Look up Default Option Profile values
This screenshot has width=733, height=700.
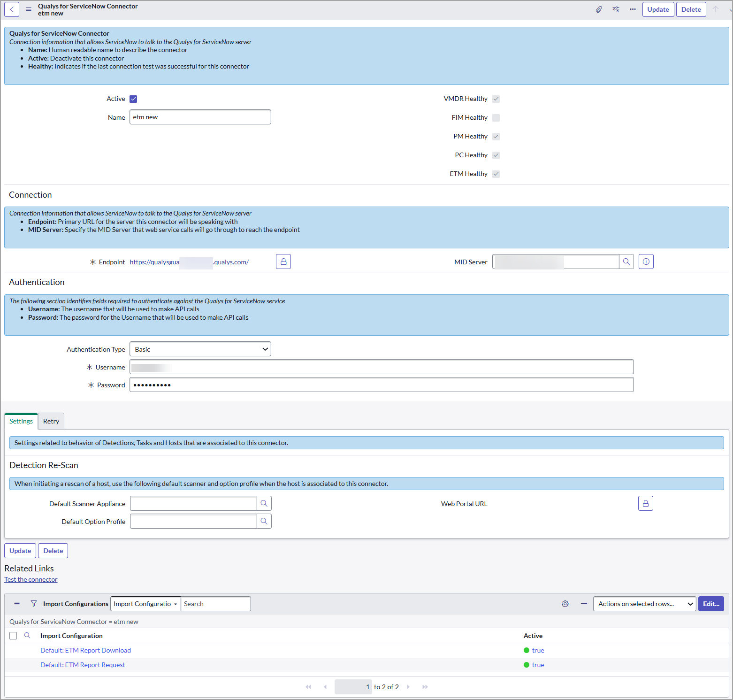tap(264, 521)
